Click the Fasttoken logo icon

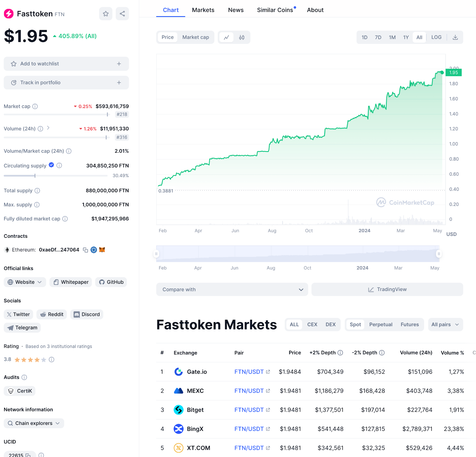pyautogui.click(x=9, y=14)
